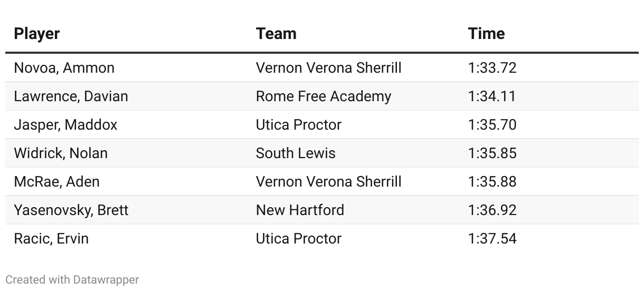Click the Jasper, Maddox name cell
The height and width of the screenshot is (292, 644).
coord(65,125)
